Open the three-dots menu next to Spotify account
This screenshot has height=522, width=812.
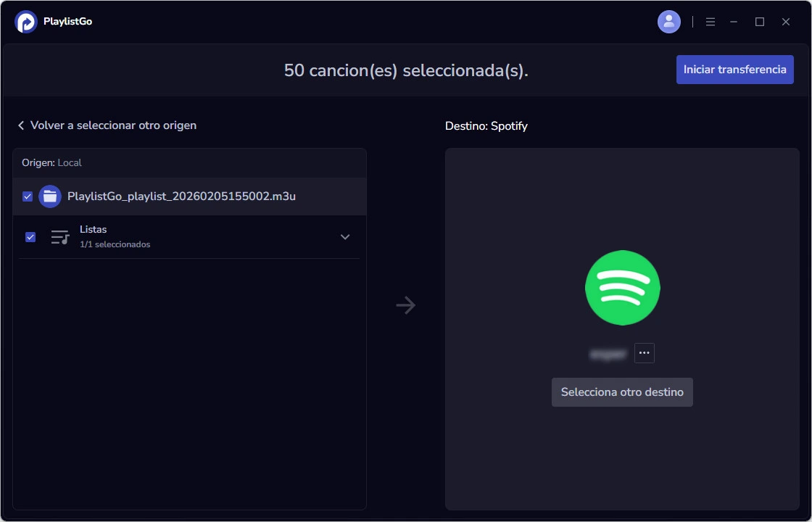click(x=644, y=353)
